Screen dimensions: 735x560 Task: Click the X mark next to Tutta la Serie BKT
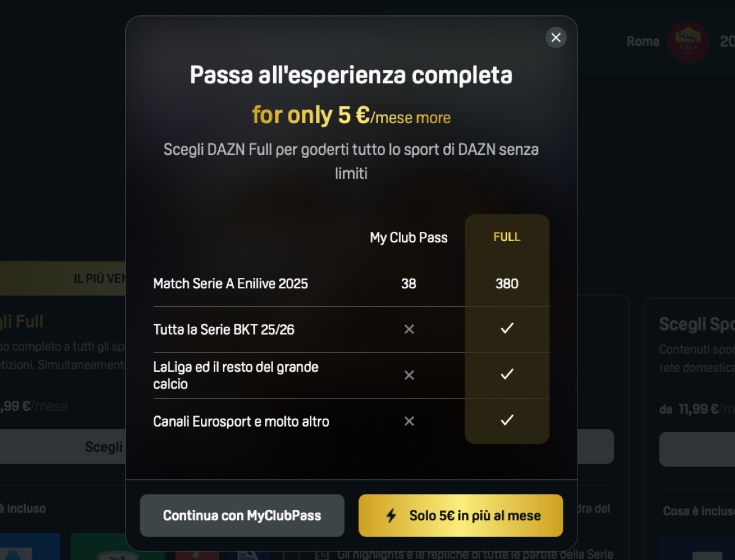click(x=408, y=329)
